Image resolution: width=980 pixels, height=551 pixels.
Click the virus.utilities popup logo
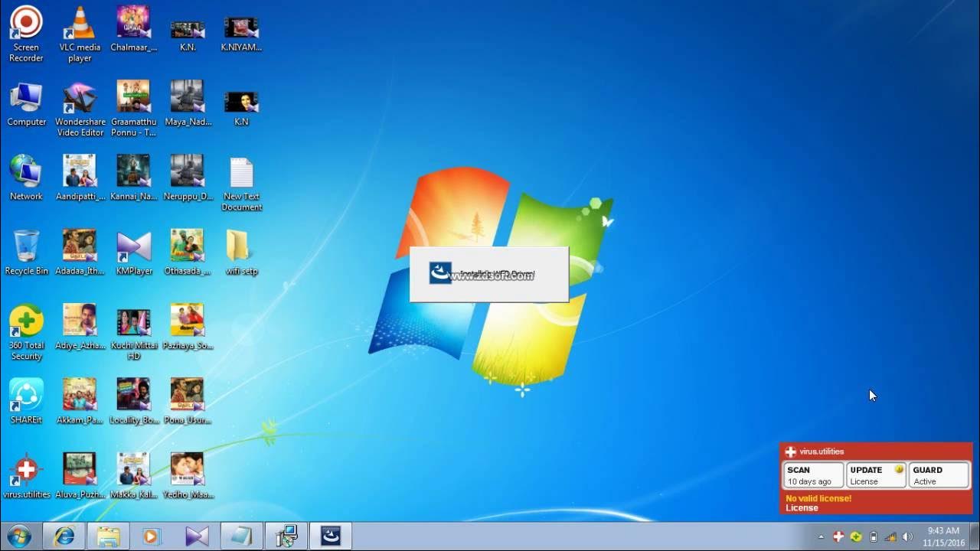[x=791, y=452]
